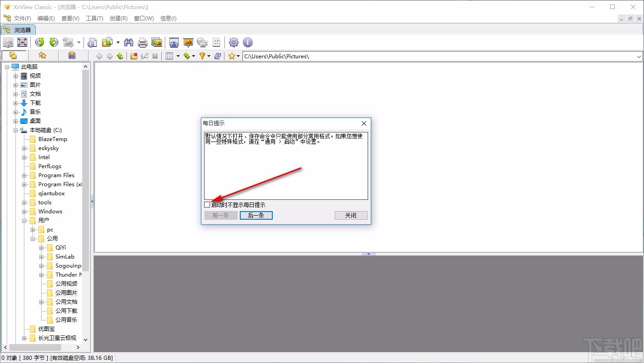Start slideshow with projector screen icon
Viewport: 644px width, 363px height.
pos(188,42)
